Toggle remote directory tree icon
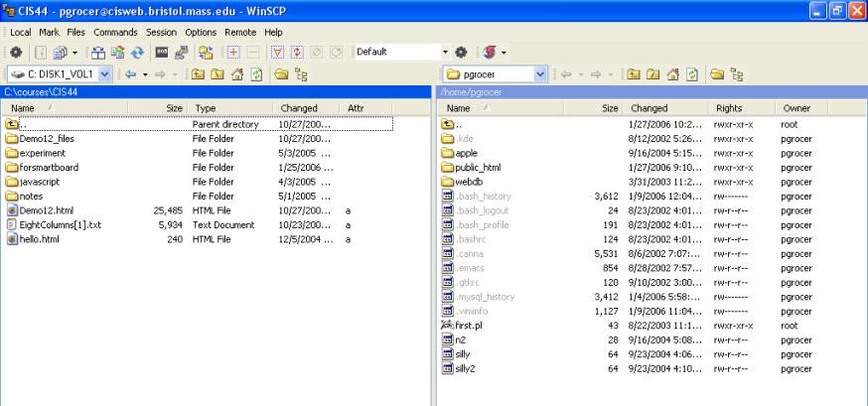The height and width of the screenshot is (406, 868). coord(736,74)
